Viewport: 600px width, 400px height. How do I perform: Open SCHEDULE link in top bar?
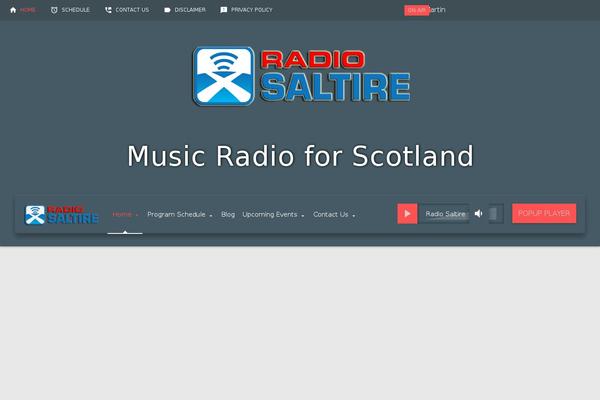(76, 10)
